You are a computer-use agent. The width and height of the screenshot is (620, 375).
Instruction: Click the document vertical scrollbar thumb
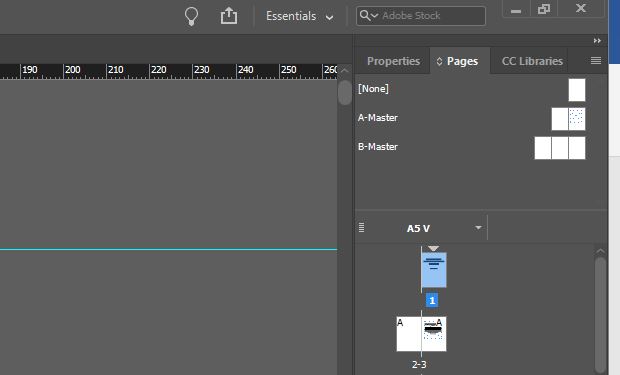tap(345, 92)
